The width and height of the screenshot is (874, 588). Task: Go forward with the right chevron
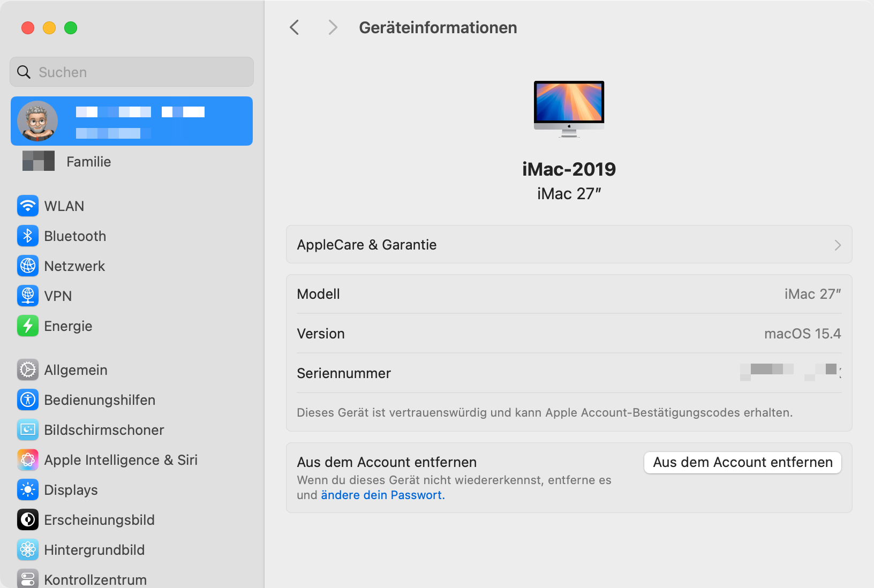click(333, 27)
